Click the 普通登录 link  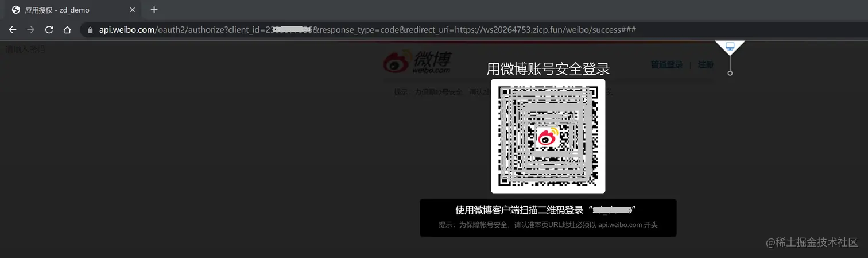pyautogui.click(x=666, y=65)
